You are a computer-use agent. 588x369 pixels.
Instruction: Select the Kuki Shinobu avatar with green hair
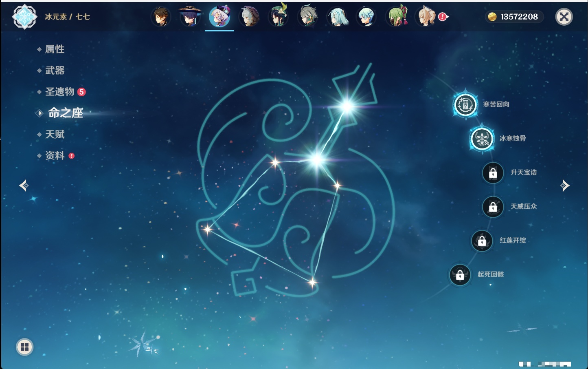click(396, 16)
